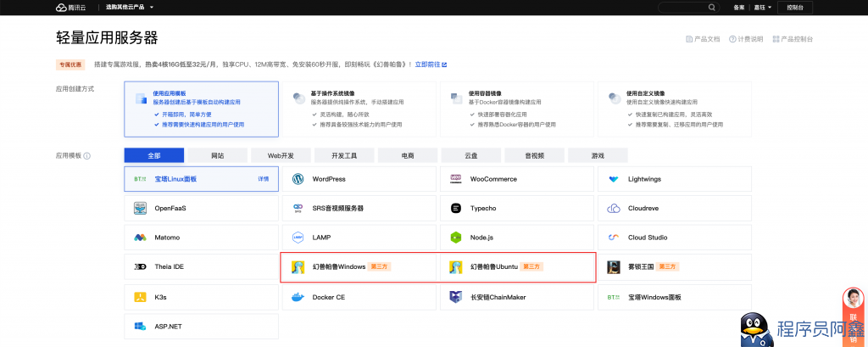
Task: Click the magnifier search icon
Action: [712, 7]
